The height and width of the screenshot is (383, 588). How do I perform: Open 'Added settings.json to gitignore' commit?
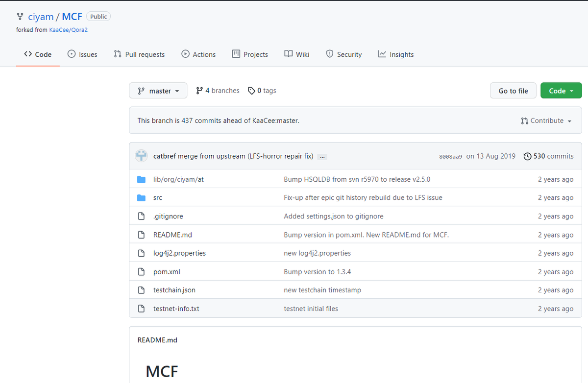(334, 216)
